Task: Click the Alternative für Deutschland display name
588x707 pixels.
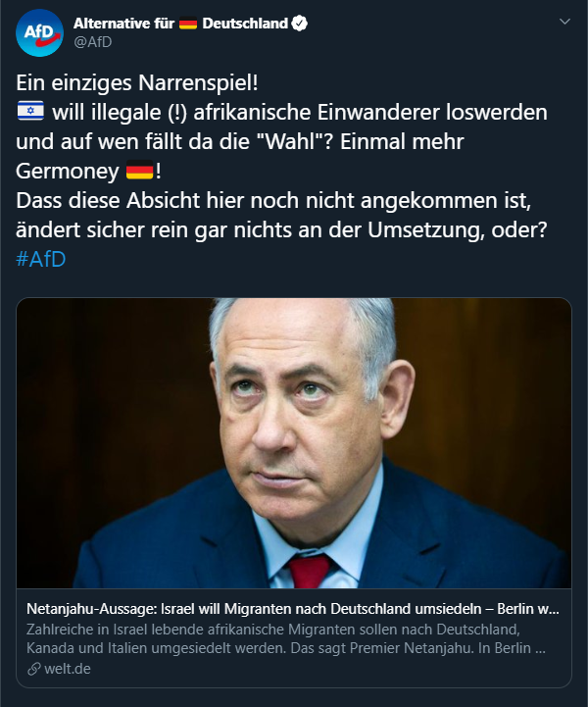Action: coord(180,23)
